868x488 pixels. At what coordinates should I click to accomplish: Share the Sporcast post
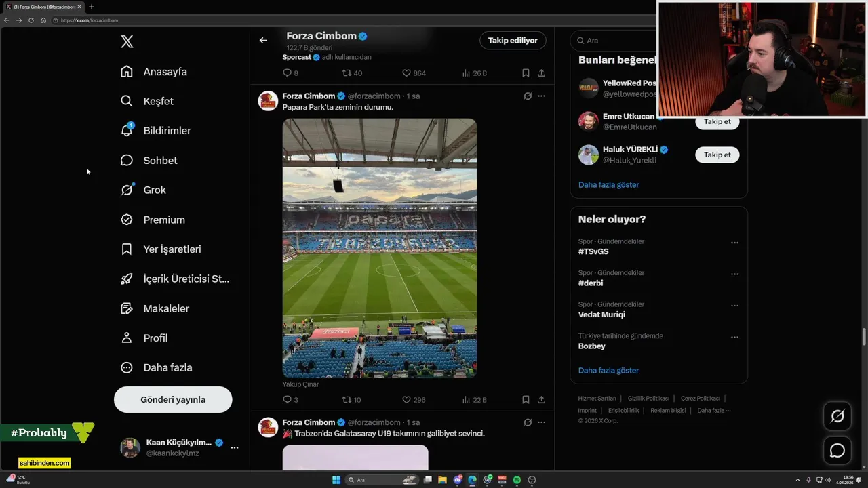click(x=541, y=73)
